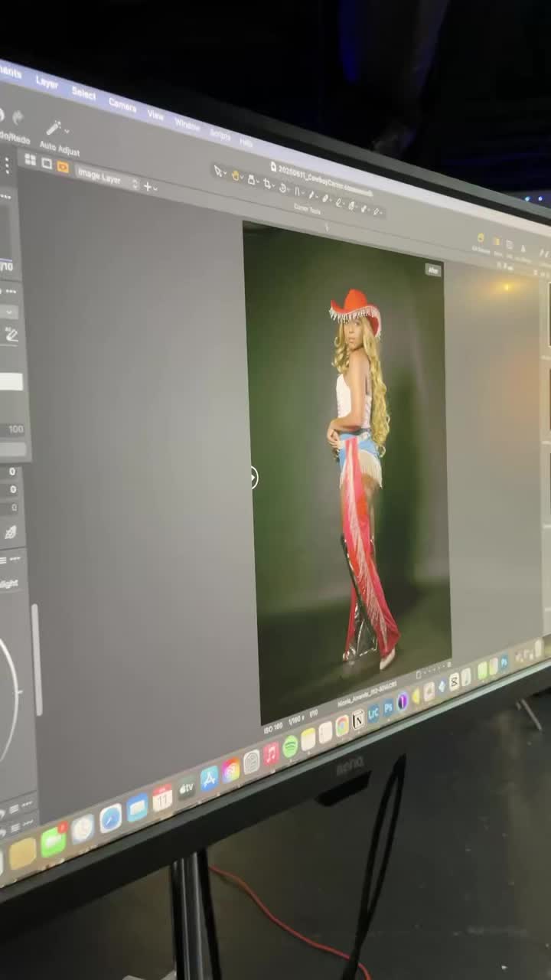551x980 pixels.
Task: Click the Redo arrow icon
Action: (18, 118)
